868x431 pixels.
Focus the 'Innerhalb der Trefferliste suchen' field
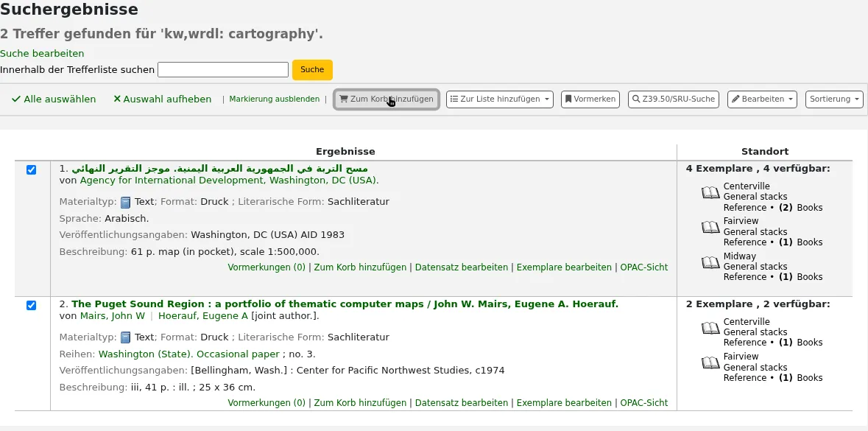pyautogui.click(x=223, y=70)
